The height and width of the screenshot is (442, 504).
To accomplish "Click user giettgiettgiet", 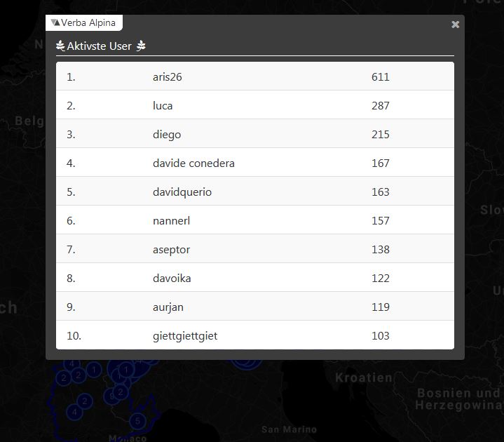I will [x=185, y=336].
